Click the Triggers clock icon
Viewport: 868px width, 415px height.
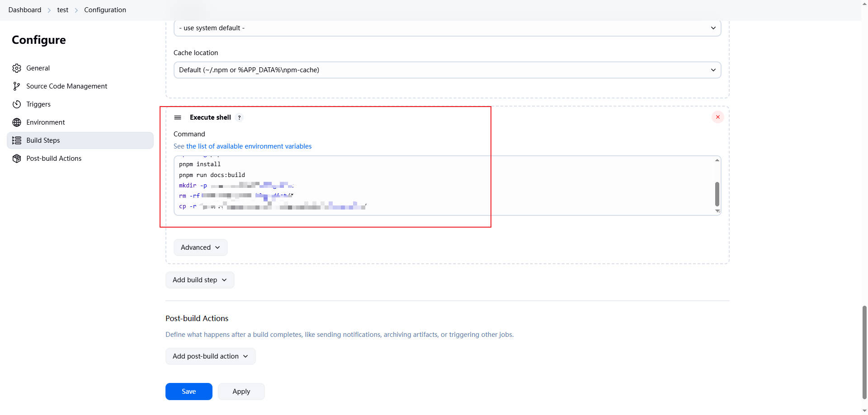pos(17,104)
